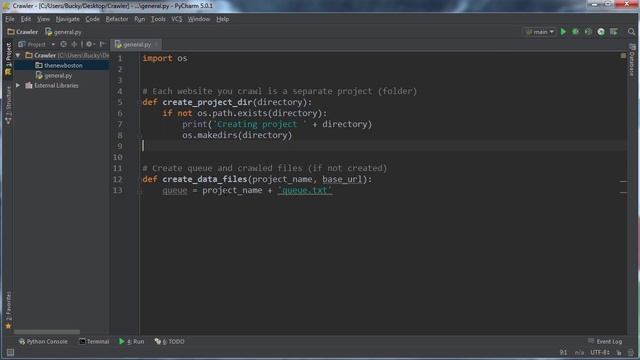
Task: Open the Refactor menu
Action: (117, 19)
